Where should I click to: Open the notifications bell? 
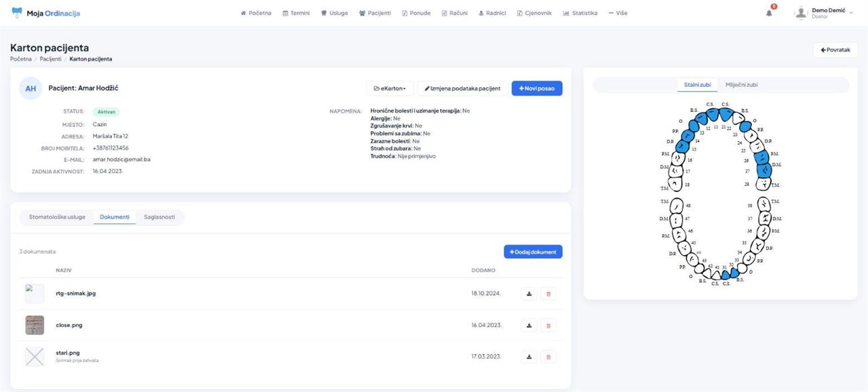769,13
